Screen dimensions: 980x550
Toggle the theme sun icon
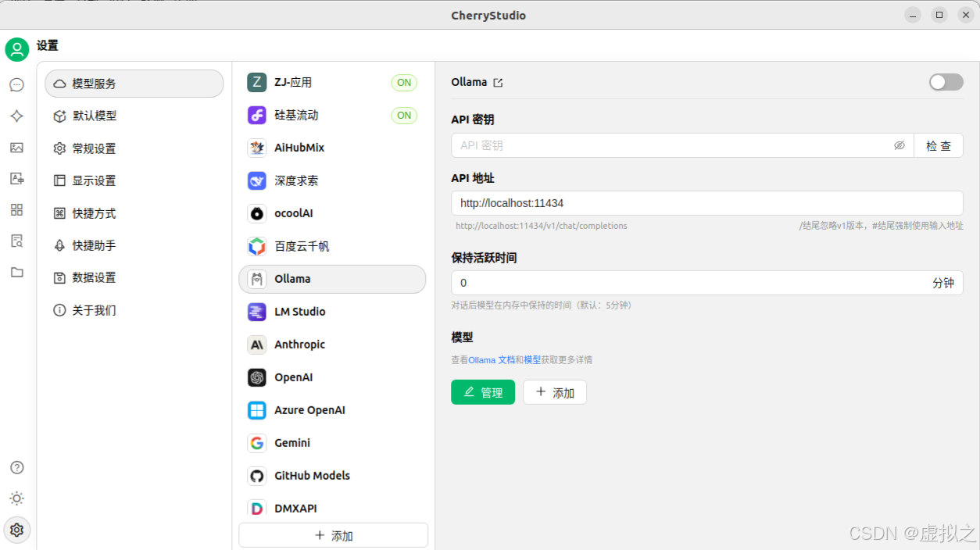(16, 498)
